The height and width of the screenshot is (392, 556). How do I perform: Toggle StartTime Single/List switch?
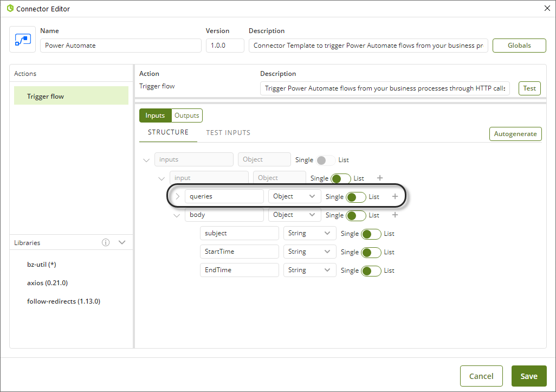click(x=371, y=252)
